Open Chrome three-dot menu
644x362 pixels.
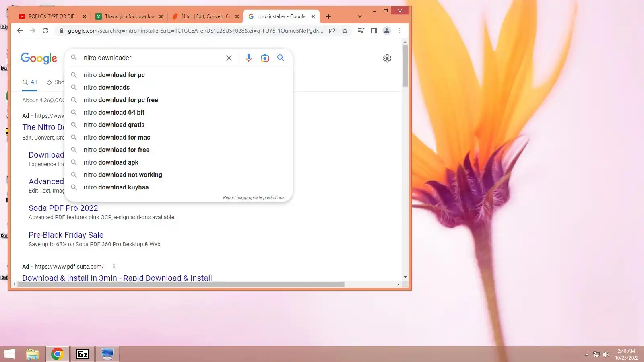400,31
